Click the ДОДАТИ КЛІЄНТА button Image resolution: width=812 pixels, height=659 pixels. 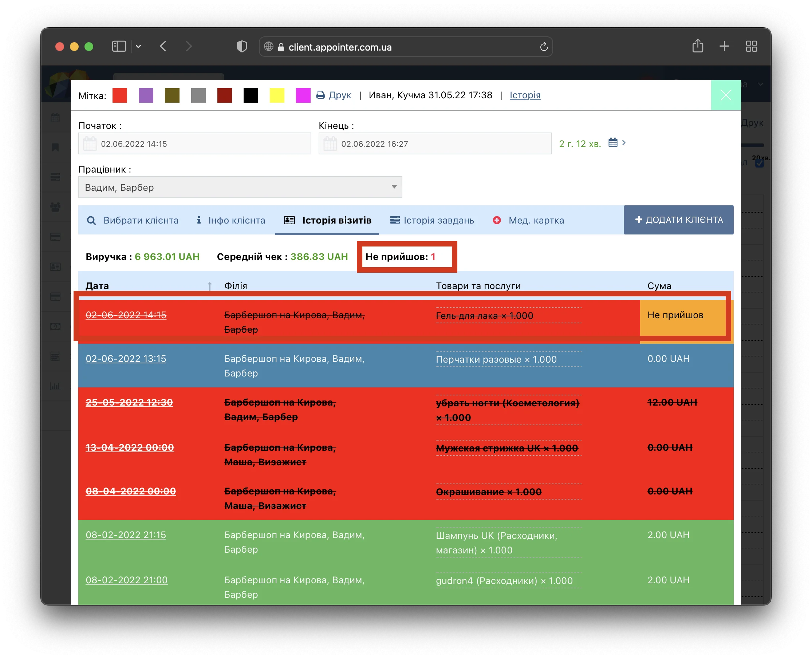(x=678, y=220)
